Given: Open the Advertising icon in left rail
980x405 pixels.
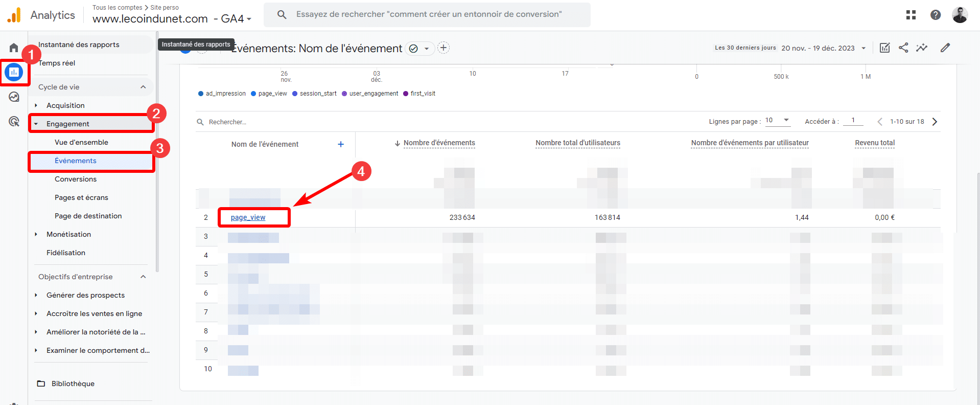Looking at the screenshot, I should [14, 121].
